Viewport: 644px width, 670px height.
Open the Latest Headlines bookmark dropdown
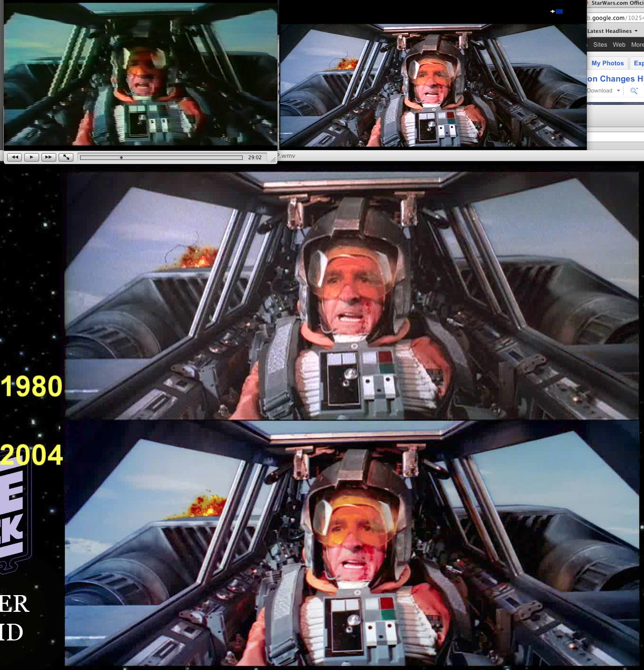(612, 31)
